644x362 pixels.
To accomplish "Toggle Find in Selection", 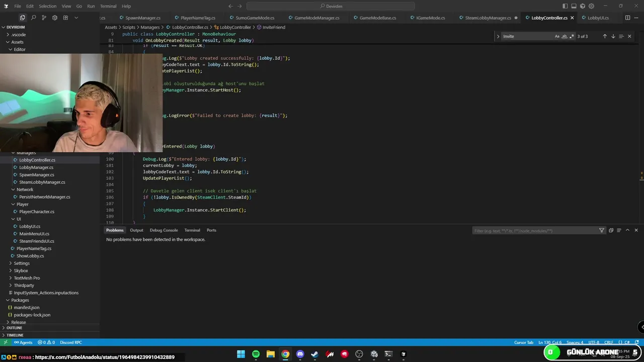I will (621, 36).
